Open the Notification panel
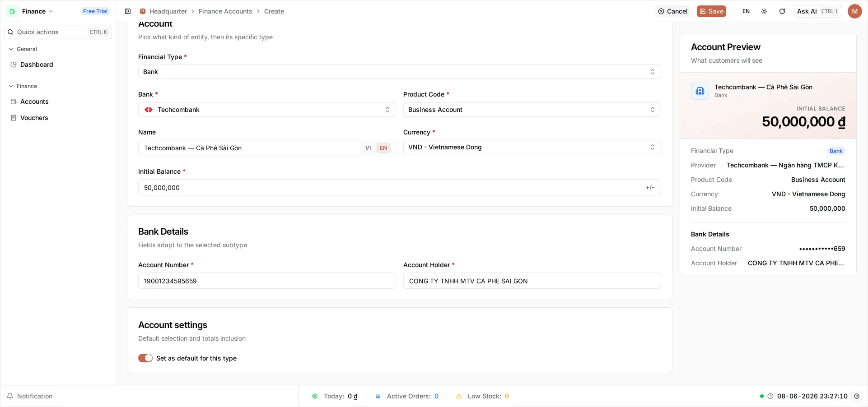 (x=30, y=396)
